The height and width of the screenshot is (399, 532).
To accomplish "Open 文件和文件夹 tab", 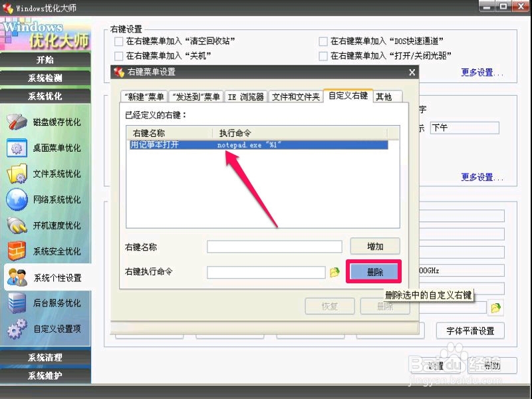I will click(295, 96).
